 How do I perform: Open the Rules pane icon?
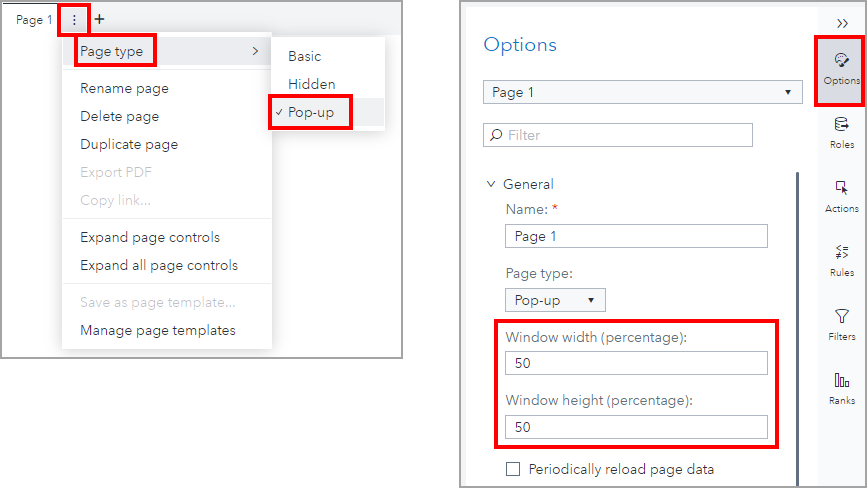click(841, 260)
